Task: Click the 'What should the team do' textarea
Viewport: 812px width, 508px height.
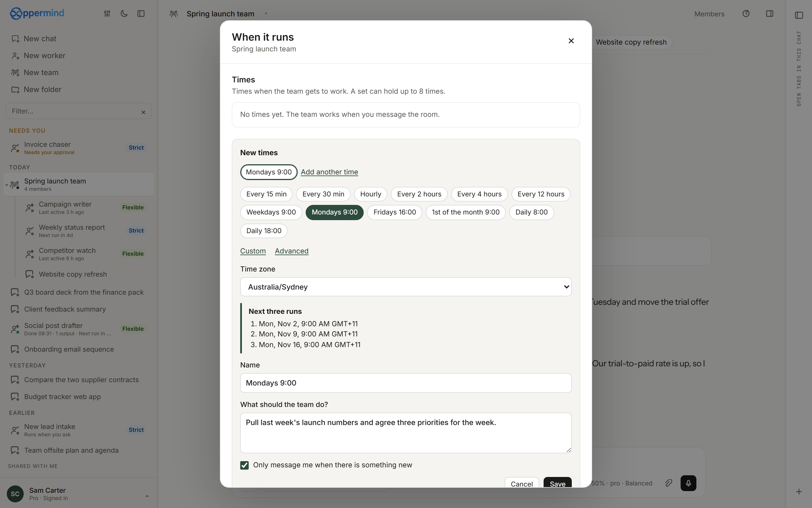Action: coord(406,433)
